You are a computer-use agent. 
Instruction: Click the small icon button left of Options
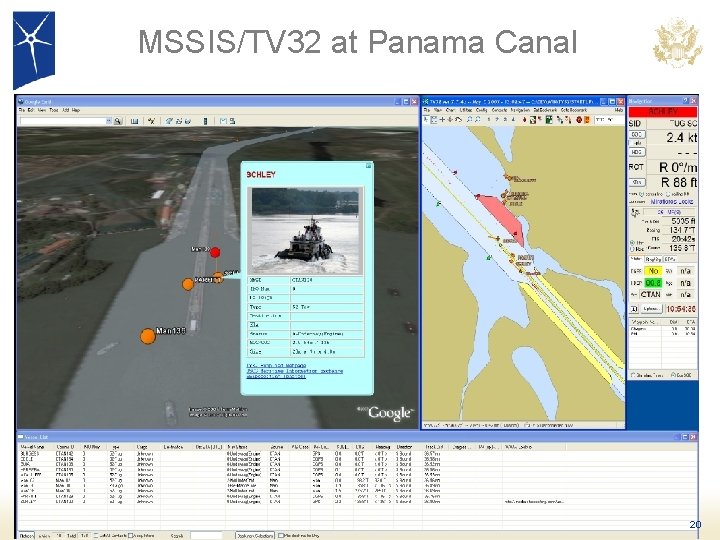click(634, 309)
